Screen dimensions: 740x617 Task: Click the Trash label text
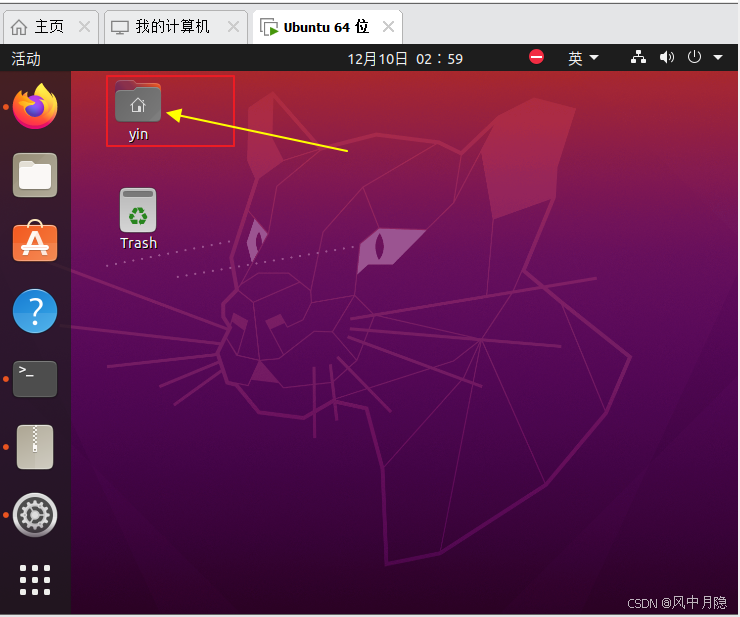(138, 243)
